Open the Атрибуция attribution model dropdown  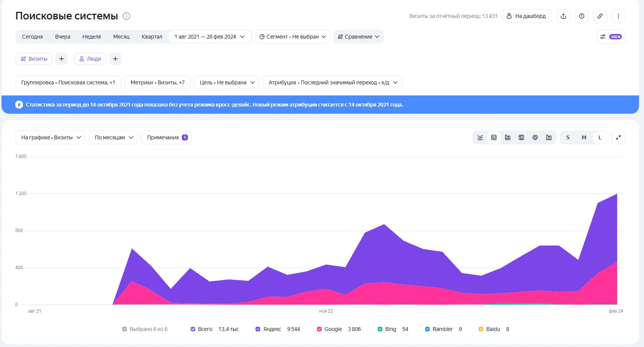point(332,82)
